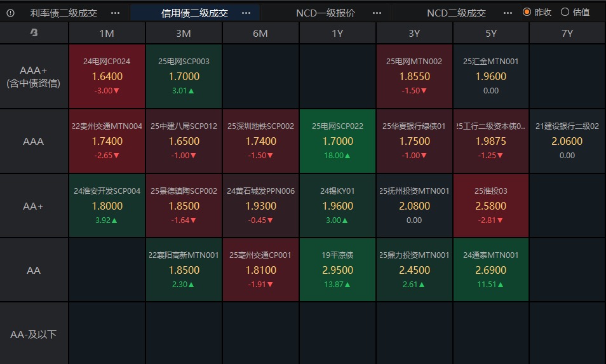Click the AA row label
The width and height of the screenshot is (606, 364).
[x=34, y=270]
